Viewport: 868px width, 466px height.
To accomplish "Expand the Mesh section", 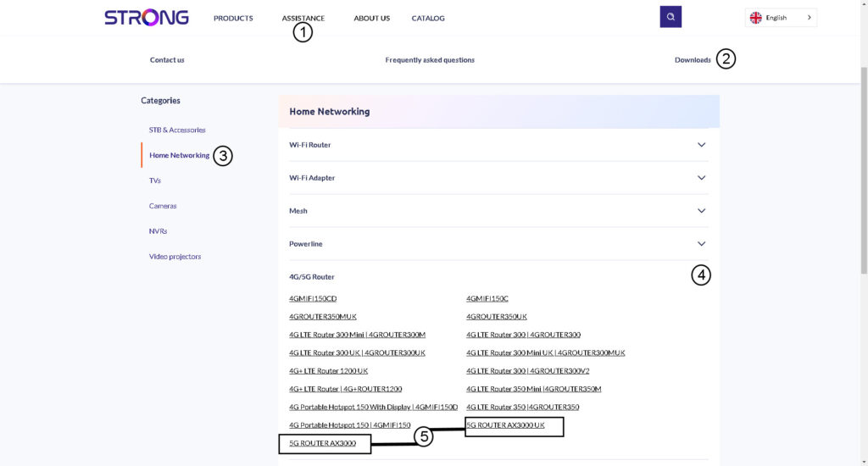I will (498, 211).
